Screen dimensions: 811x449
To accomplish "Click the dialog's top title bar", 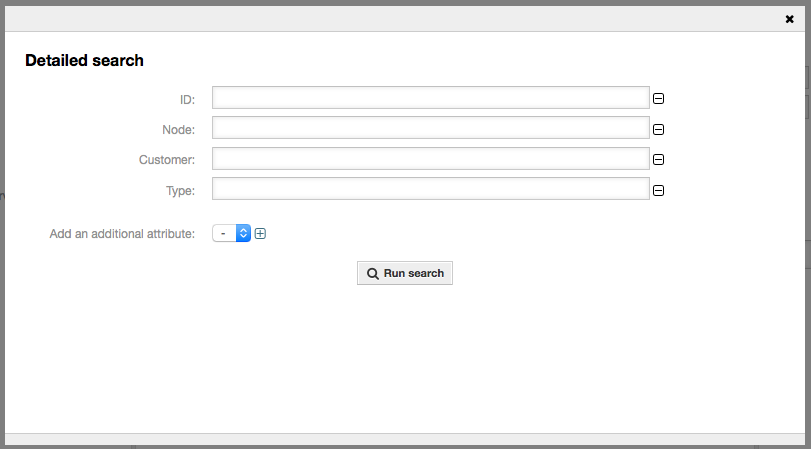I will [400, 17].
